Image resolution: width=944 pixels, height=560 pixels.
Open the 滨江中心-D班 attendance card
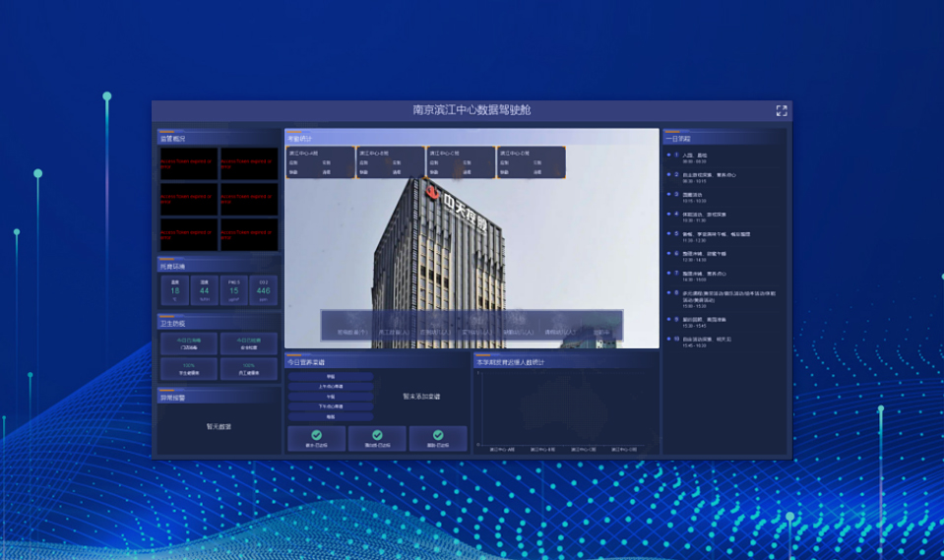coord(531,162)
